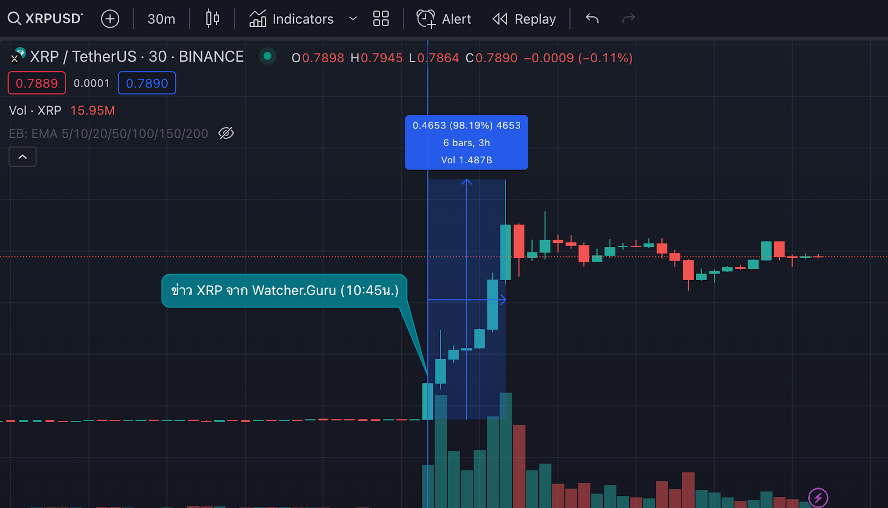Open the Indicators menu
Image resolution: width=888 pixels, height=508 pixels.
(291, 19)
